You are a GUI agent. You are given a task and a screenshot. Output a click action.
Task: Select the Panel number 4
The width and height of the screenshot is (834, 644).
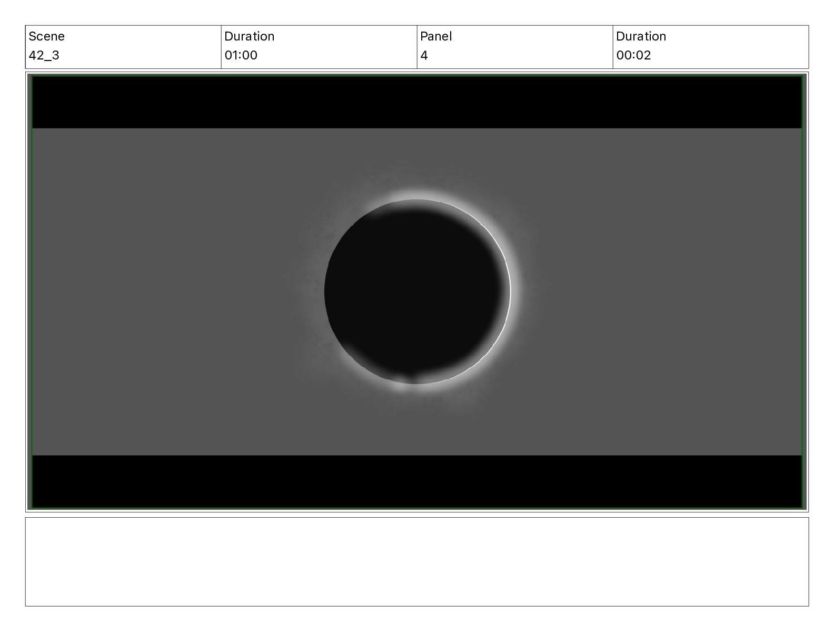pos(424,55)
